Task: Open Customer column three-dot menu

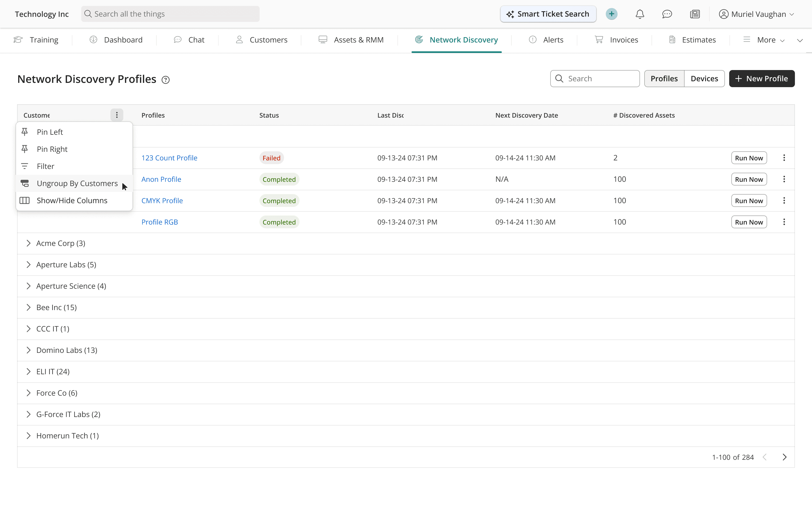Action: tap(116, 115)
